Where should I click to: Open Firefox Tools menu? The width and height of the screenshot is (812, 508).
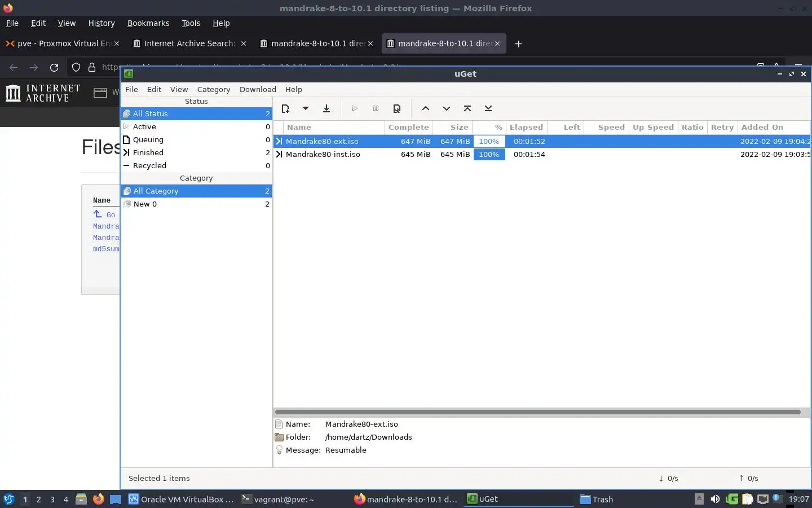191,23
